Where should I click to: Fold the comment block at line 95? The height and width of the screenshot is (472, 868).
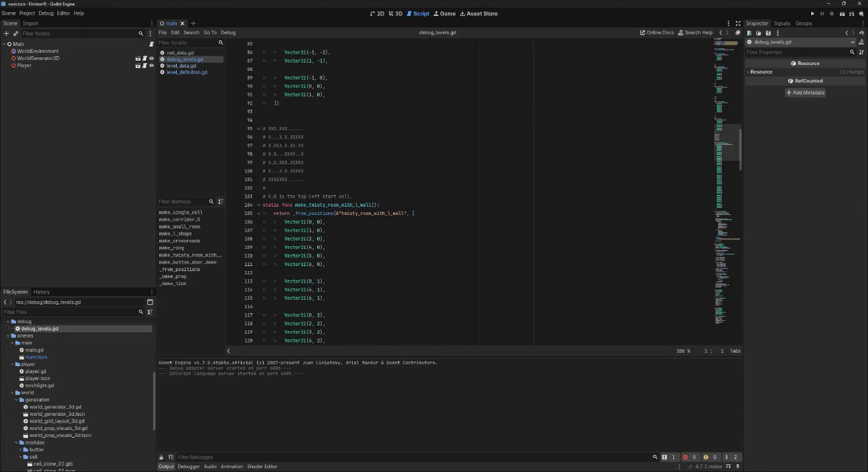[x=258, y=129]
